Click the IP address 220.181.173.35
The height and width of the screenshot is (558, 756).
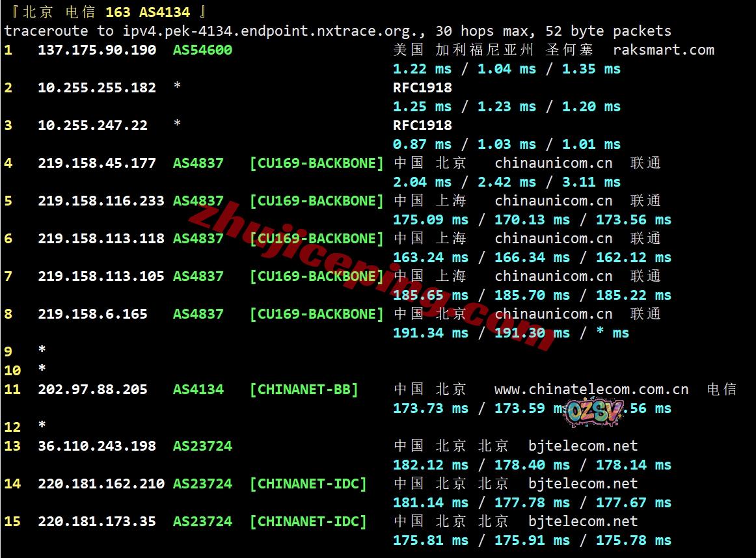97,522
